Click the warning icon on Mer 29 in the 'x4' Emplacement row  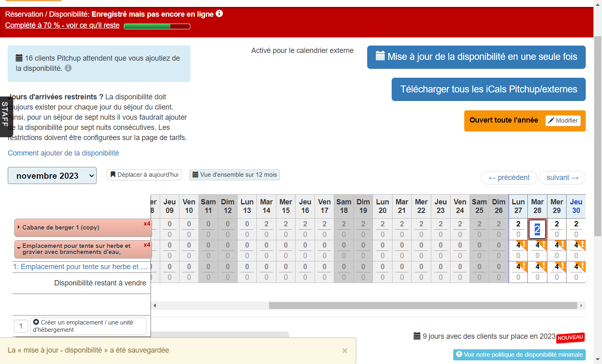[561, 245]
